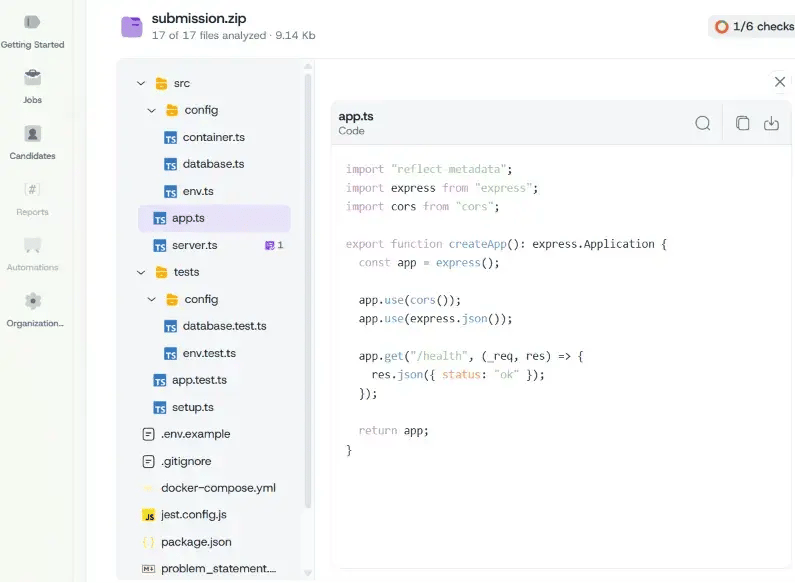Click the createApp function name in code
Image resolution: width=795 pixels, height=583 pixels.
tap(477, 244)
